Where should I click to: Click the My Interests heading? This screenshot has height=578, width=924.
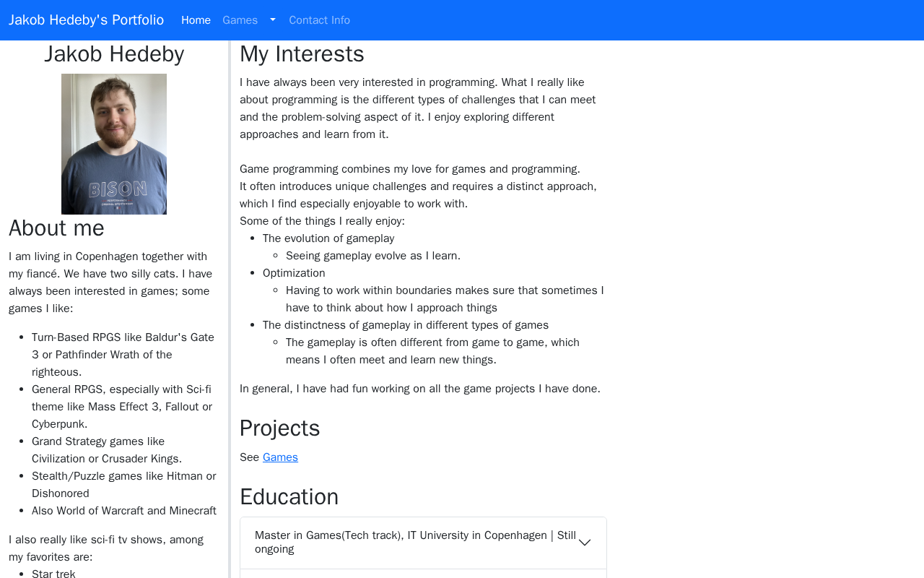(x=302, y=54)
